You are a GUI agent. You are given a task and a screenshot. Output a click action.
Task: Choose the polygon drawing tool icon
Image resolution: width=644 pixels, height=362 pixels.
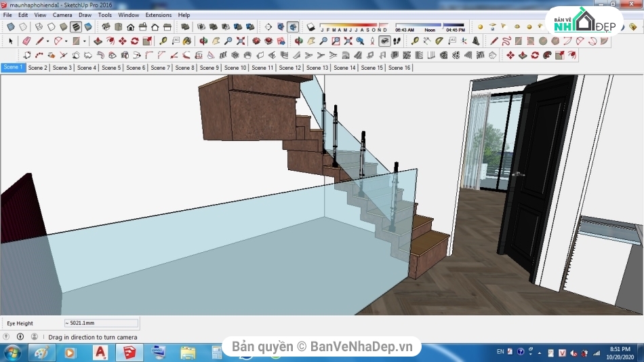pos(555,41)
